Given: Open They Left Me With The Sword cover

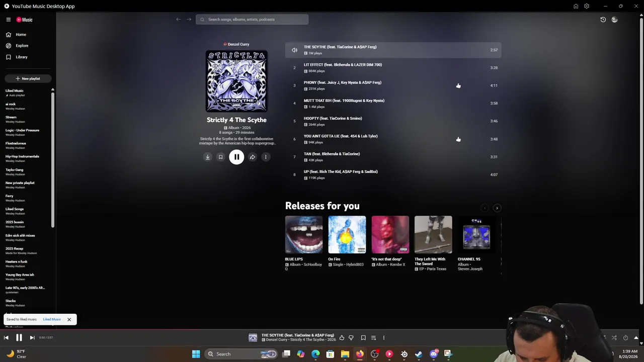Looking at the screenshot, I should (x=433, y=235).
